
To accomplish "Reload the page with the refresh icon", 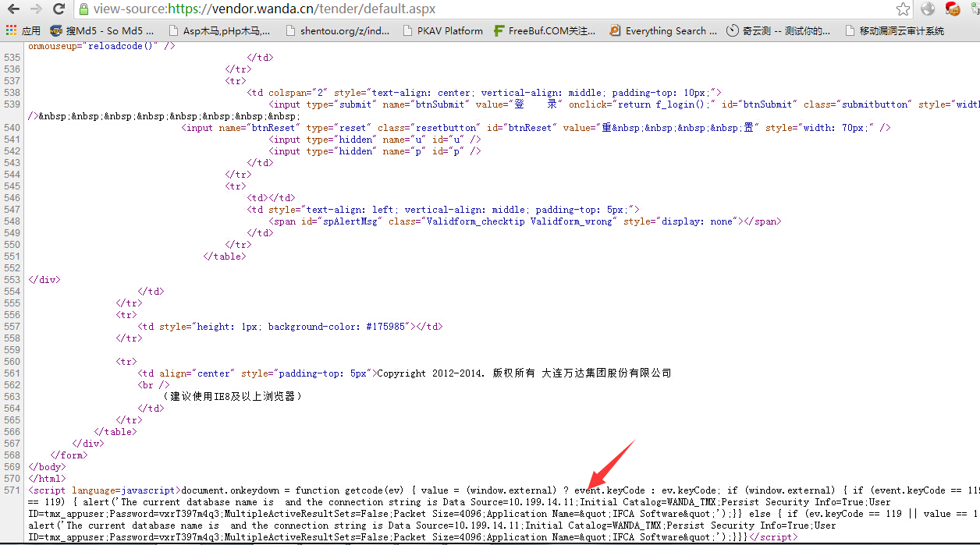I will pos(59,9).
